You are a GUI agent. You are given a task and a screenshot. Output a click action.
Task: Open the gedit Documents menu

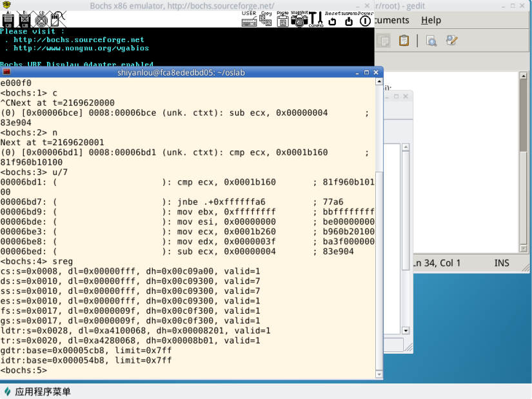pos(392,21)
